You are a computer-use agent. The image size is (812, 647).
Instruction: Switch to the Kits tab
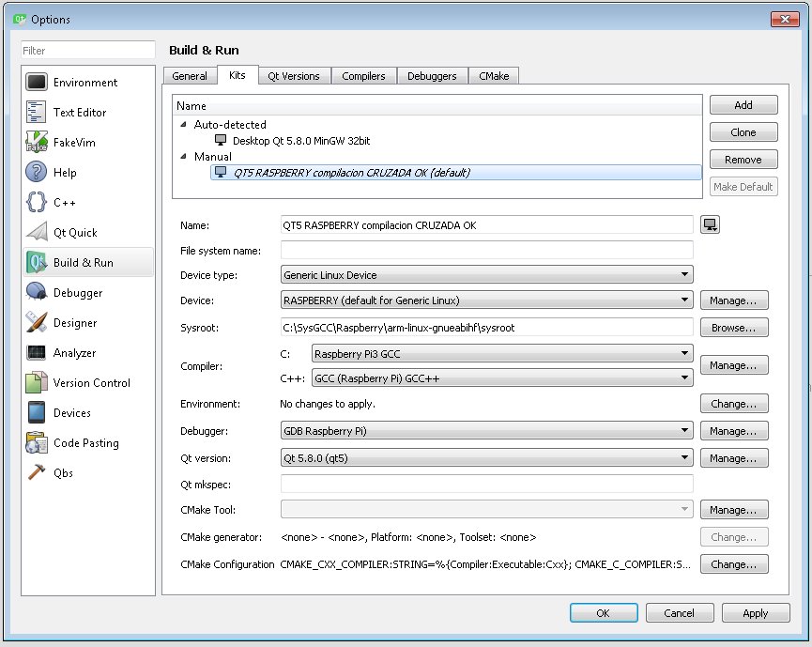point(237,75)
